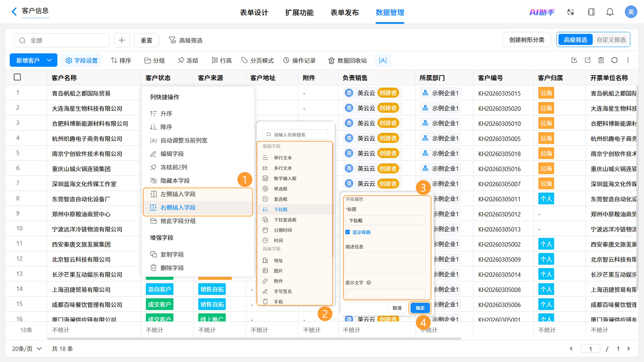Uncheck the 显示标题 checkbox
644x362 pixels.
347,232
